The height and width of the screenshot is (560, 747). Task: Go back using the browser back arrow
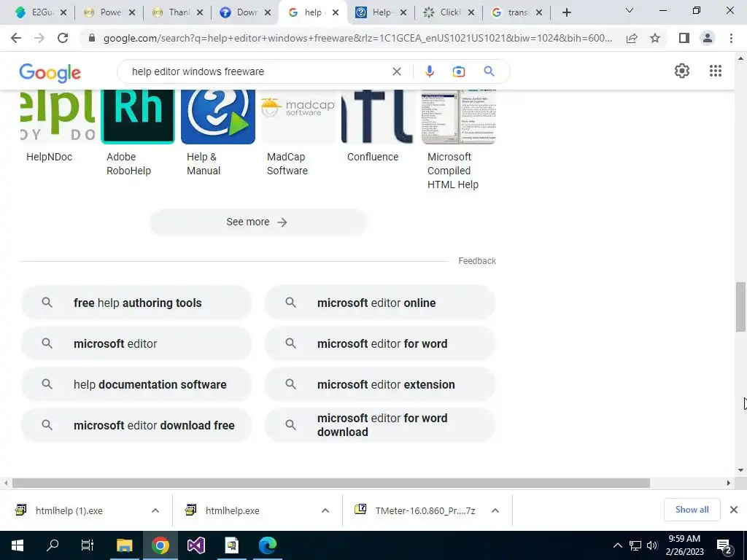tap(16, 38)
